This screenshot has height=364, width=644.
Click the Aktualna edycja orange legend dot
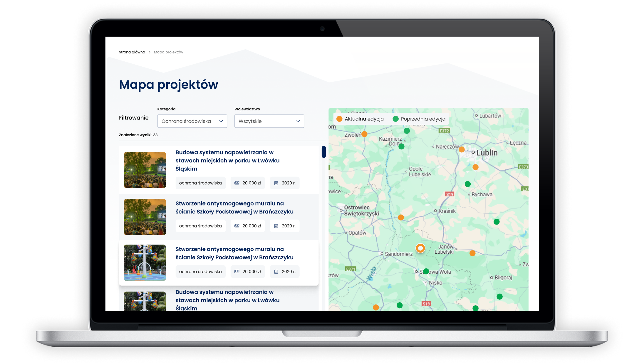[x=339, y=119]
